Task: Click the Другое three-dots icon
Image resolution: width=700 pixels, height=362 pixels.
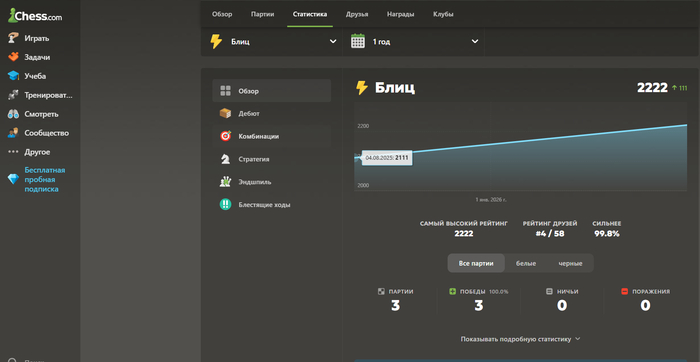Action: tap(13, 152)
